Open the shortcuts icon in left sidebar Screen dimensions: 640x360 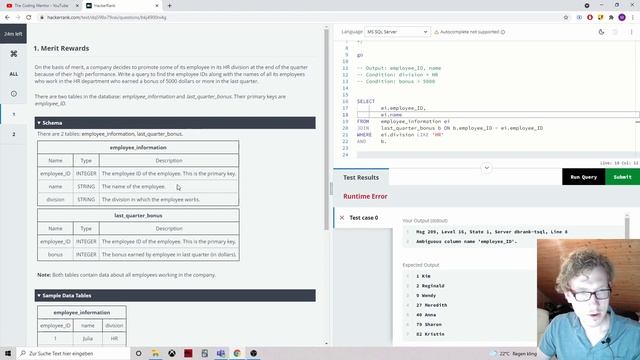tap(13, 53)
